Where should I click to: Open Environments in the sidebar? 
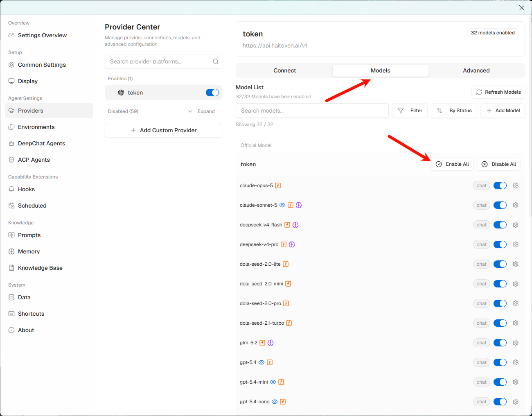click(x=49, y=127)
